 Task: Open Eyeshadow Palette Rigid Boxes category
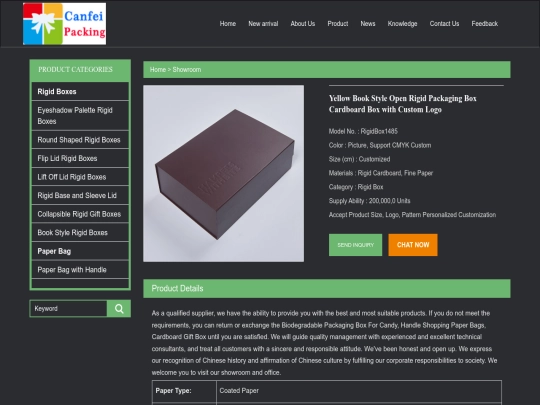coord(80,116)
